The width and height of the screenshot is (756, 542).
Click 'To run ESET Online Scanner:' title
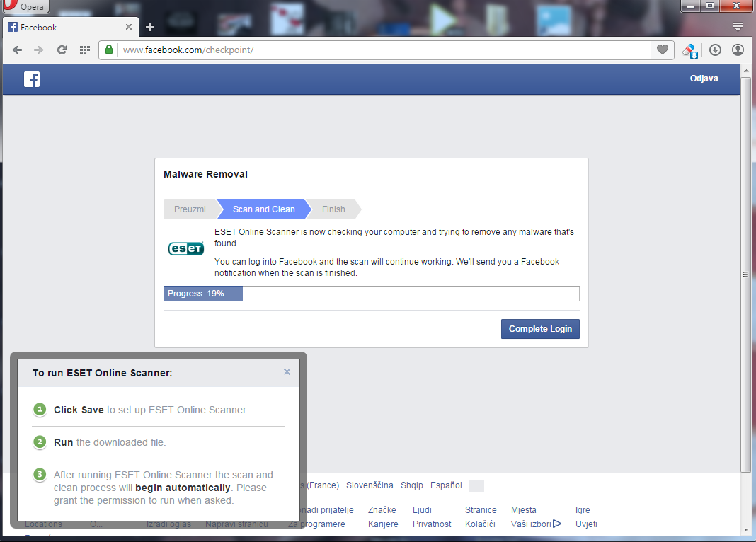pyautogui.click(x=102, y=373)
